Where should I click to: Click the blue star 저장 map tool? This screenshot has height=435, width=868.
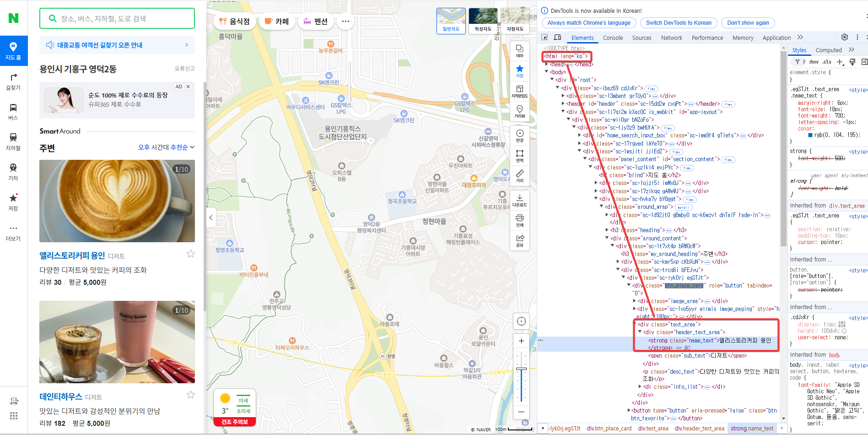tap(520, 71)
